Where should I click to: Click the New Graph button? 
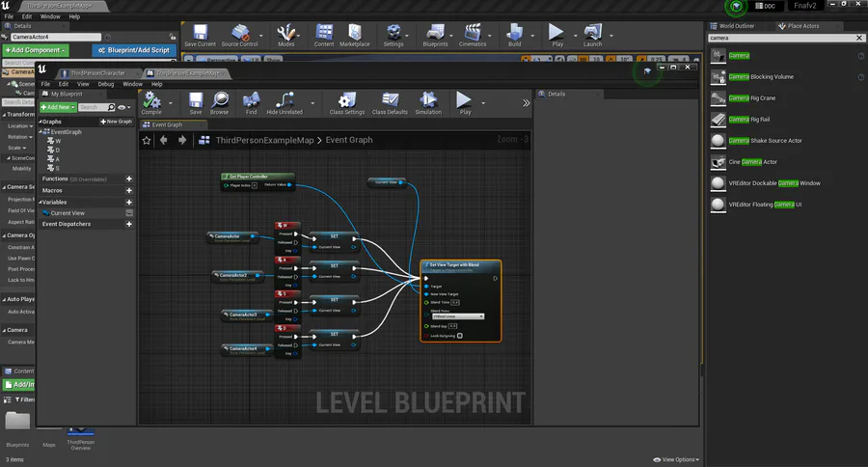pyautogui.click(x=117, y=122)
